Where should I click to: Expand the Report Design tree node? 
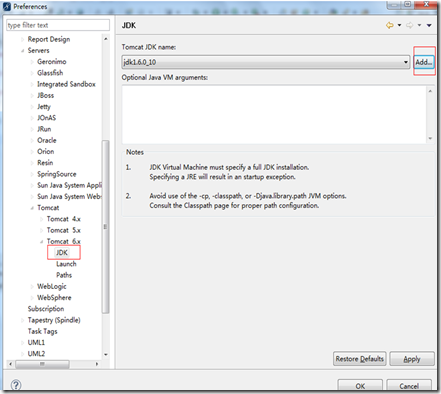click(x=22, y=39)
